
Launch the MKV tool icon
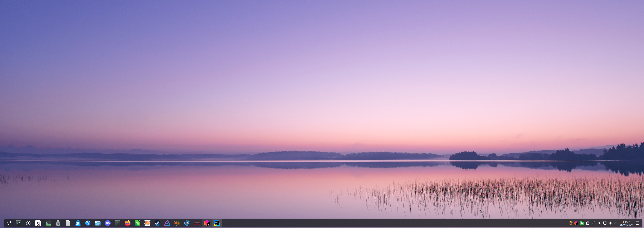tap(187, 223)
